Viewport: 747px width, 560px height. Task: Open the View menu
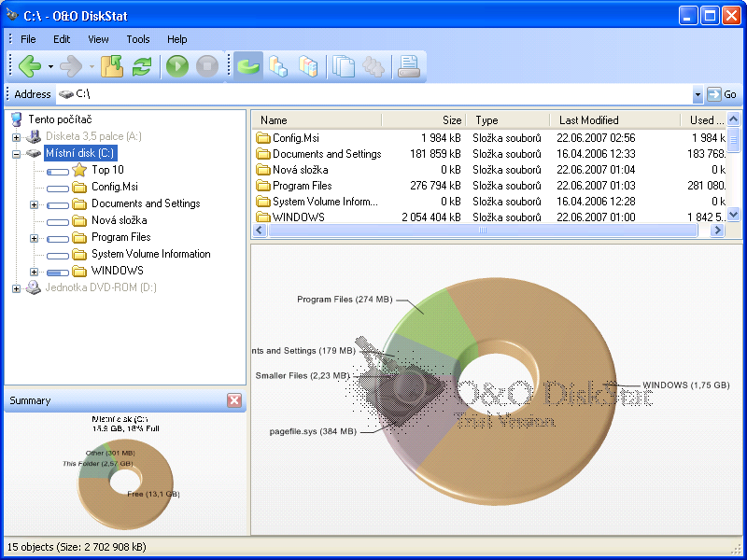click(x=98, y=39)
